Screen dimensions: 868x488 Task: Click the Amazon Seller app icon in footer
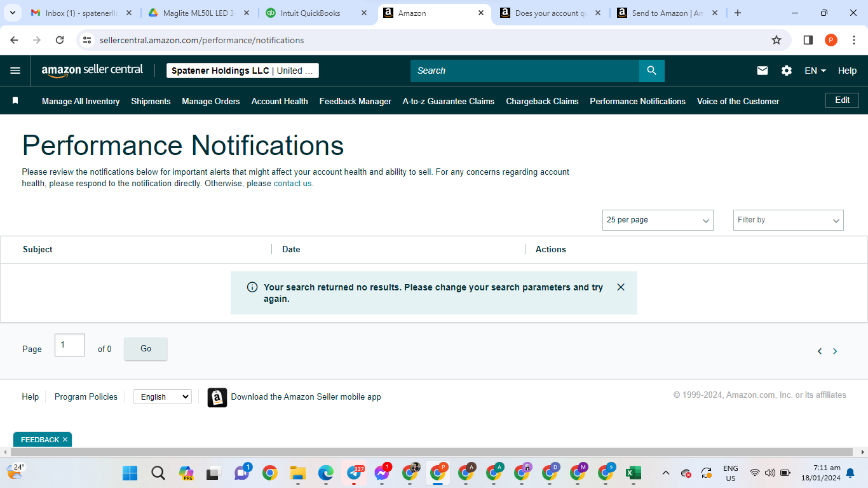coord(217,397)
